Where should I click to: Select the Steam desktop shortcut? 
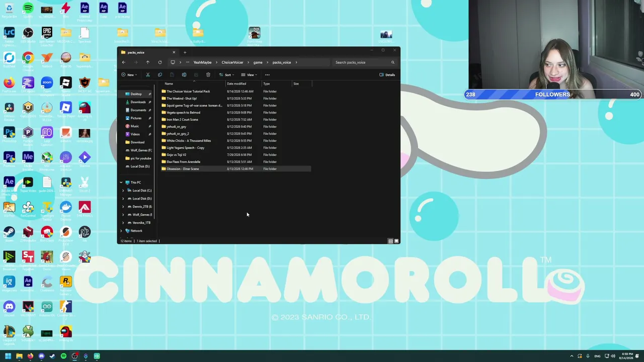tap(9, 233)
